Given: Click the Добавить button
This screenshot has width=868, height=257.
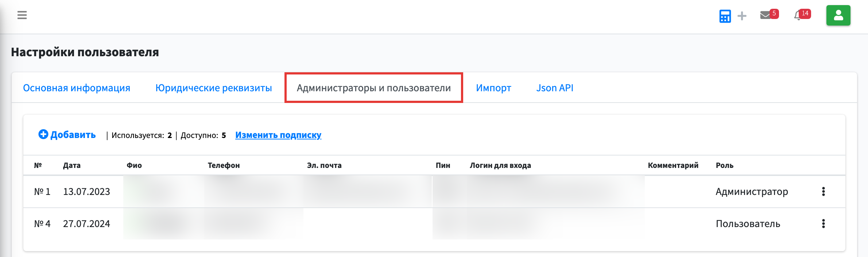Looking at the screenshot, I should (67, 135).
